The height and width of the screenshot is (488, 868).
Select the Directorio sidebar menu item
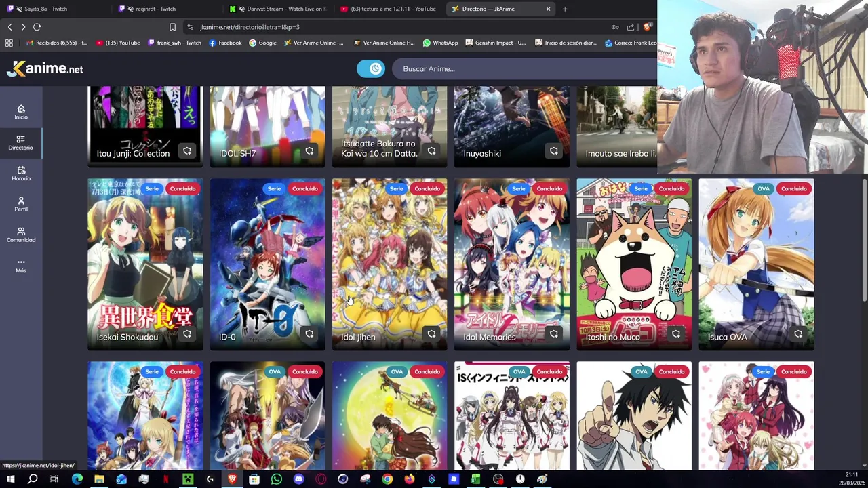point(21,142)
